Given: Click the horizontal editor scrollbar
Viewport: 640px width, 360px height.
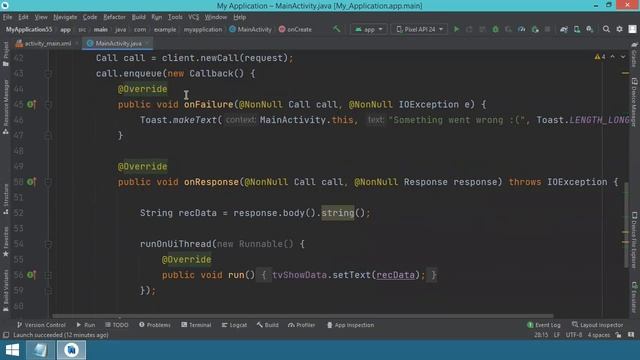Looking at the screenshot, I should [303, 316].
